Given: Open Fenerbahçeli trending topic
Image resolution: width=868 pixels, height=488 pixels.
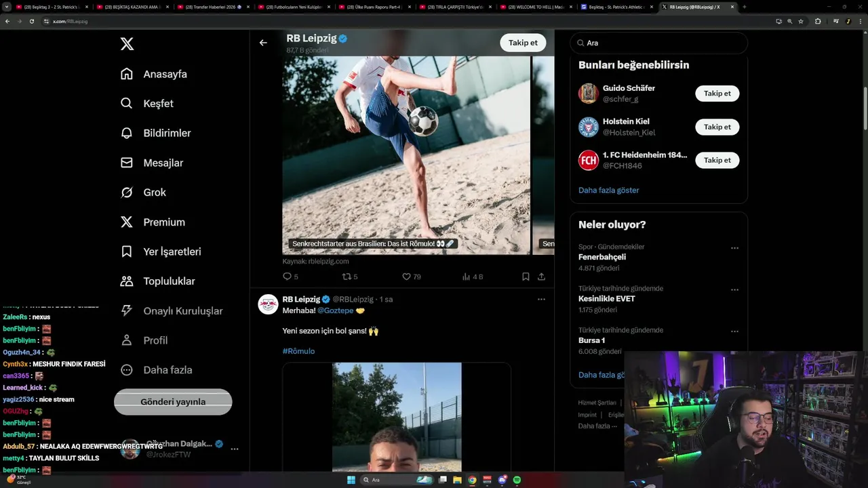Looking at the screenshot, I should [x=602, y=258].
